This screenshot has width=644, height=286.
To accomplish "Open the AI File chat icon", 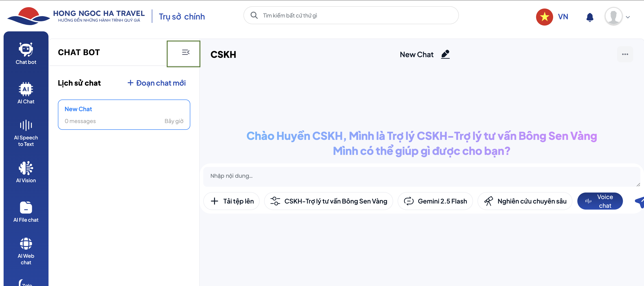I will (x=26, y=211).
